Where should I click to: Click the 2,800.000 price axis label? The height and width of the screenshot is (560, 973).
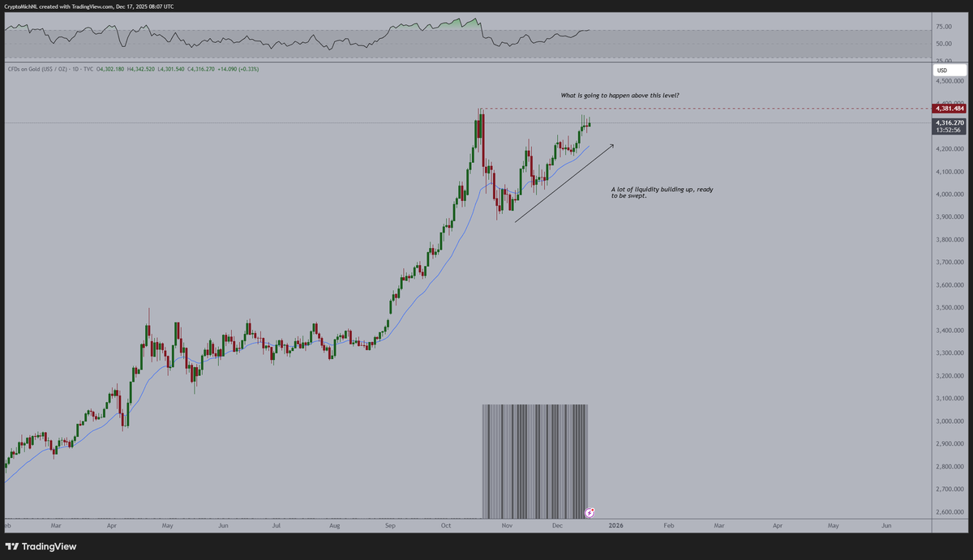(x=949, y=467)
